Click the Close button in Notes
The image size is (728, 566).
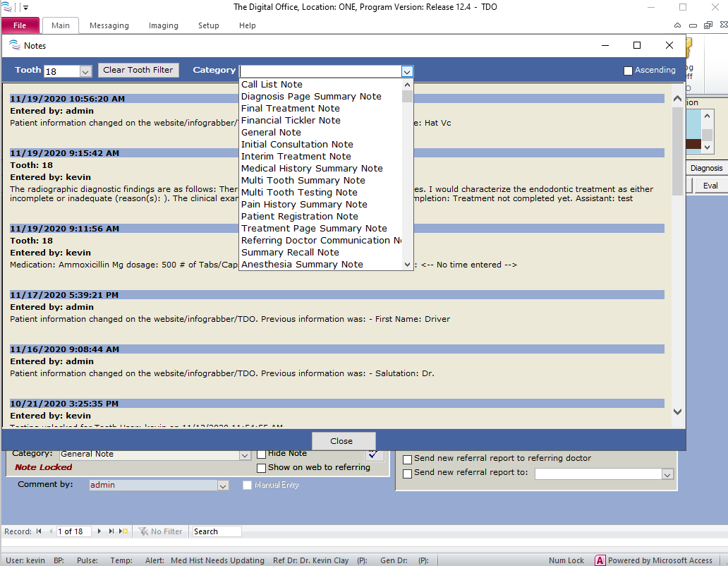click(x=341, y=441)
